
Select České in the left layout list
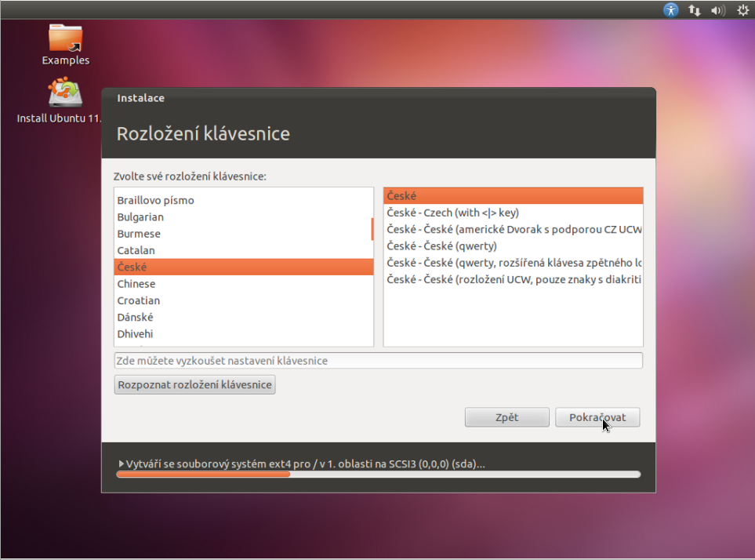pos(243,267)
